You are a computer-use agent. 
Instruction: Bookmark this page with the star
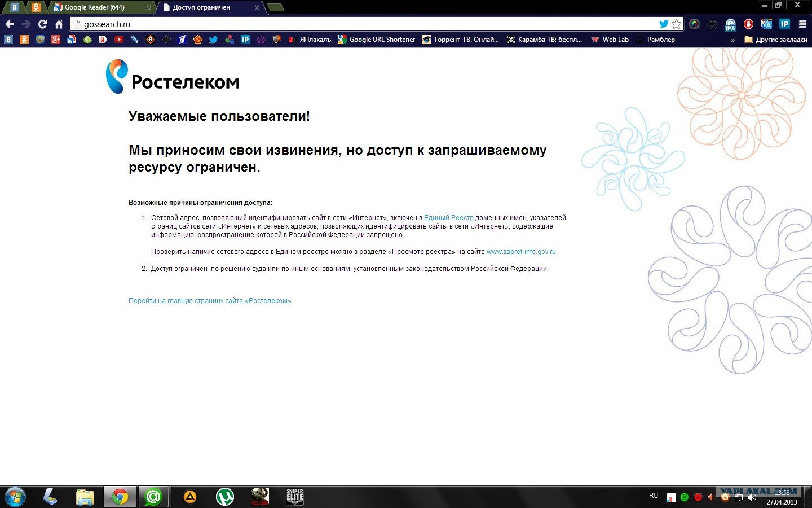pos(677,24)
